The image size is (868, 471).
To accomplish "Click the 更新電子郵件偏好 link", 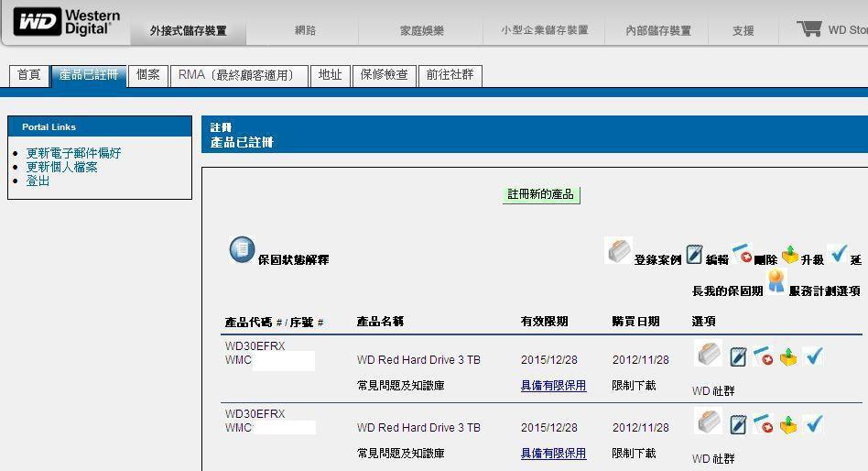I will [73, 153].
